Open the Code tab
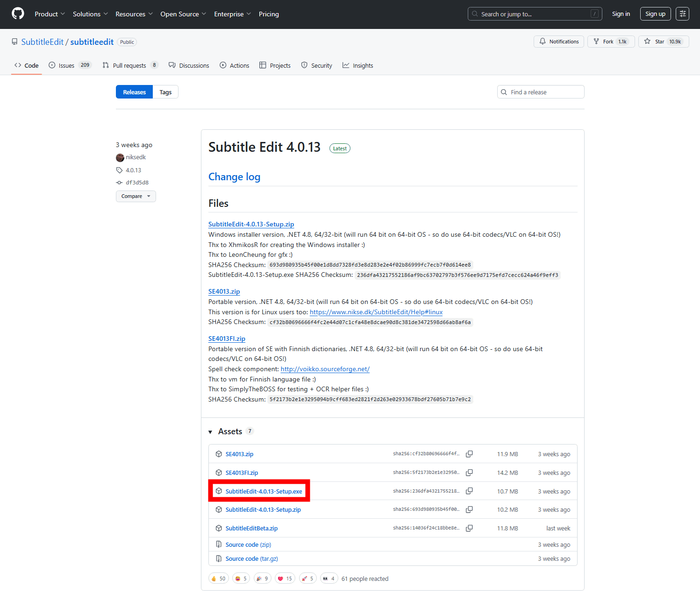This screenshot has width=700, height=600. (27, 65)
